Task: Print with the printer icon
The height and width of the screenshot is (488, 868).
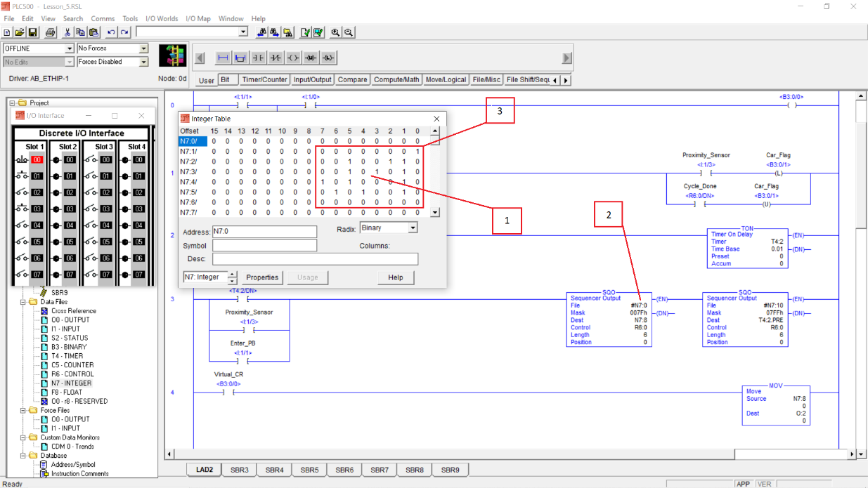Action: tap(50, 32)
